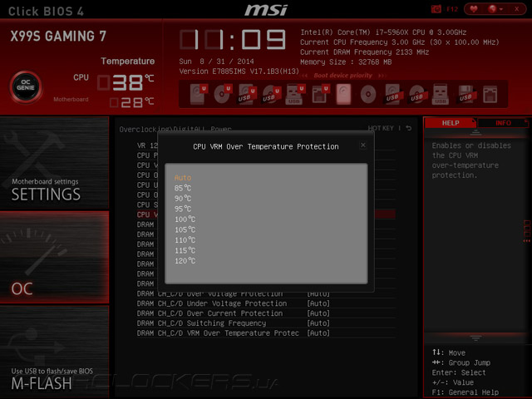Viewport: 532px width, 399px height.
Task: Open [Auto] value of DRAM CH_C/D Switching Frequency
Action: tap(318, 323)
